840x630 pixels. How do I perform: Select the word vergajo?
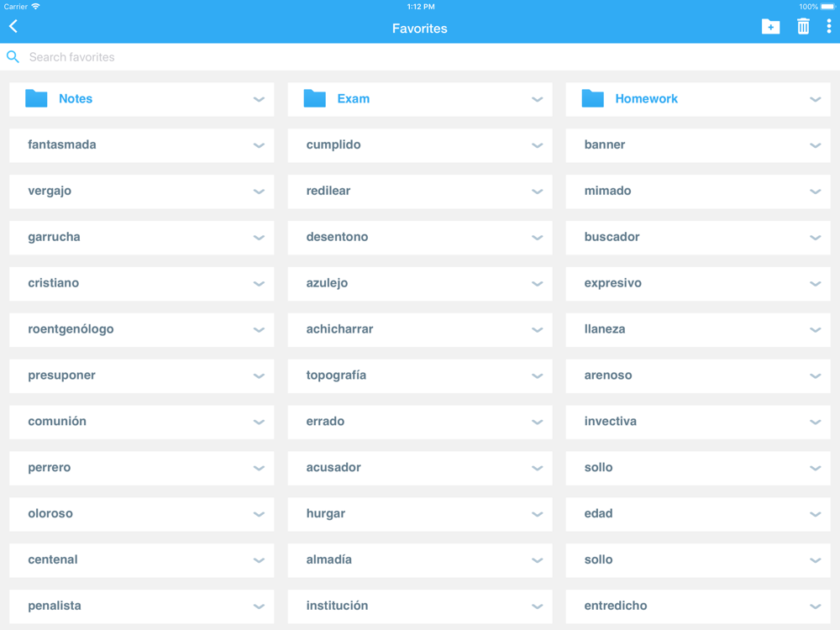50,192
